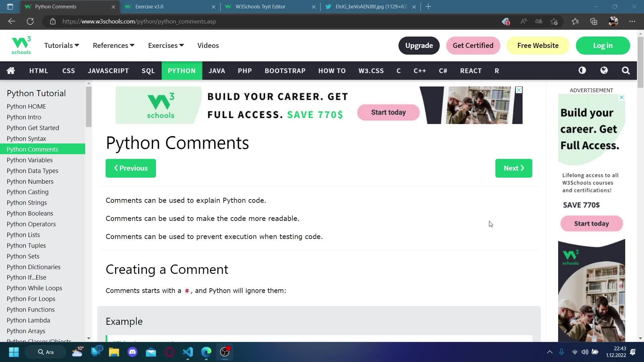This screenshot has height=362, width=644.
Task: Click the browser refresh icon
Action: click(30, 21)
